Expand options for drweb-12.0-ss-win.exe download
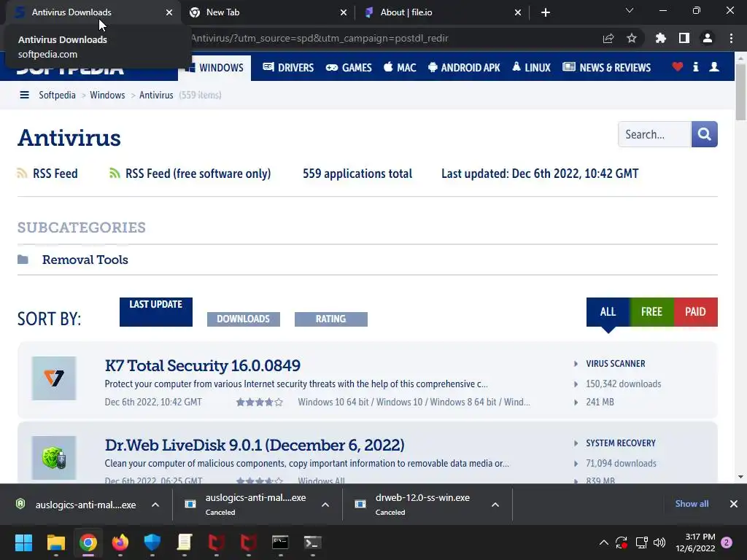 coord(495,505)
